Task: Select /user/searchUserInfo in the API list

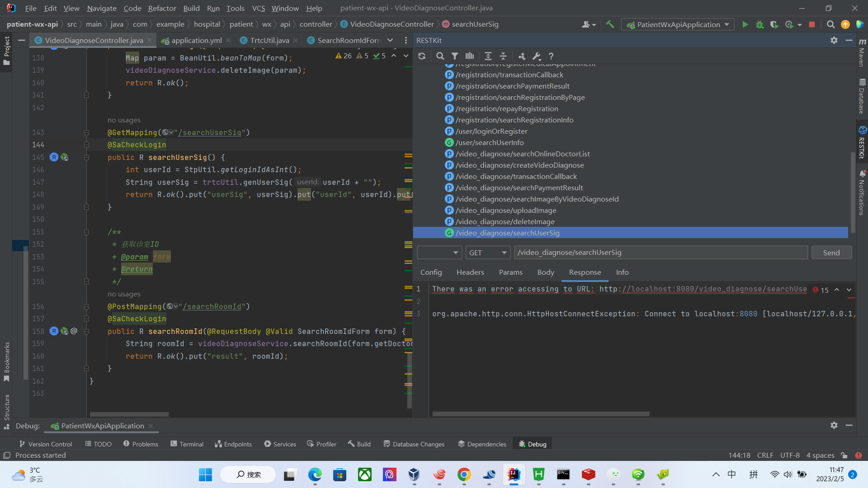Action: point(489,142)
